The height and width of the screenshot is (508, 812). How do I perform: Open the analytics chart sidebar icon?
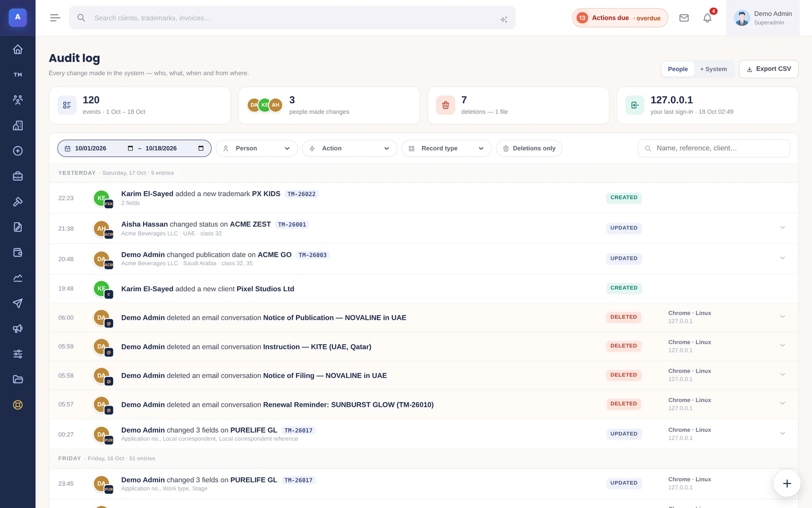pos(18,278)
